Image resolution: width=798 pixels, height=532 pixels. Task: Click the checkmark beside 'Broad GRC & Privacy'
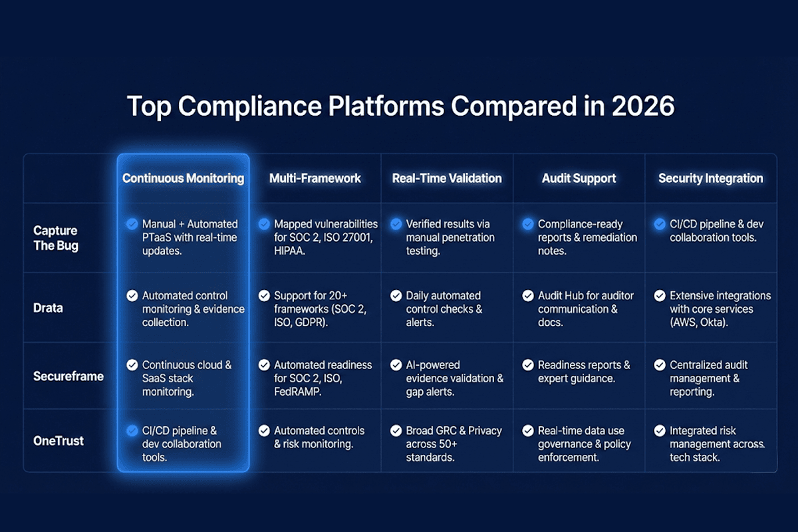tap(396, 430)
